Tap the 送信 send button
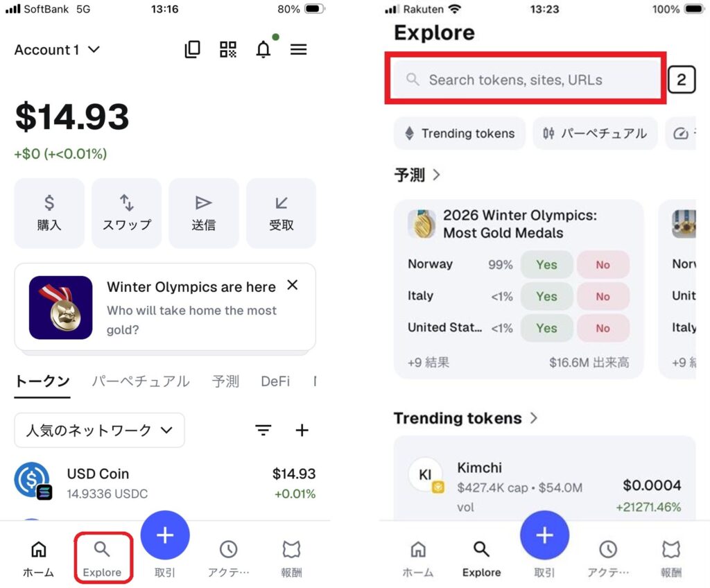Viewport: 710px width, 588px height. (x=204, y=213)
